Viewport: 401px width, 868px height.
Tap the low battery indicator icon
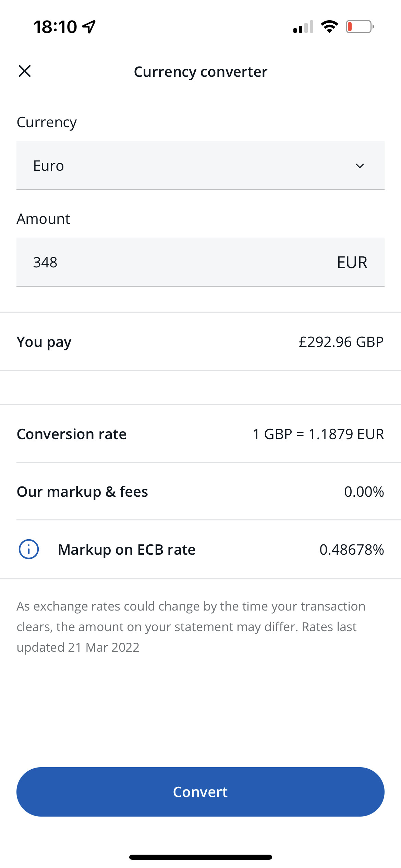[360, 27]
